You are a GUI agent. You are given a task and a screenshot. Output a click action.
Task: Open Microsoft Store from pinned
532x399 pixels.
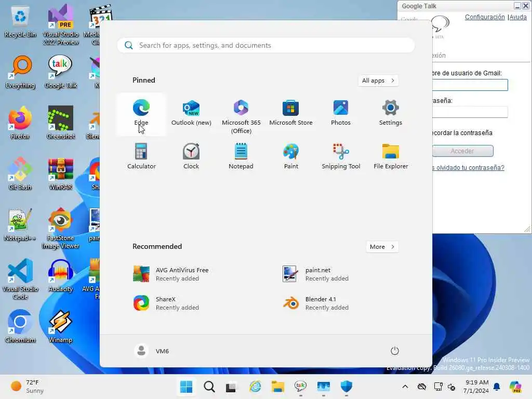291,114
